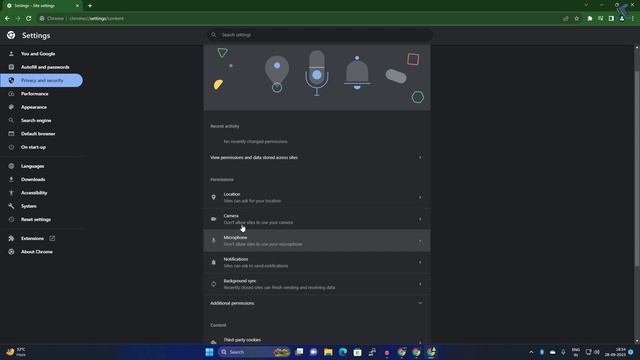This screenshot has height=360, width=640.
Task: Open Background sync settings
Action: [x=317, y=284]
